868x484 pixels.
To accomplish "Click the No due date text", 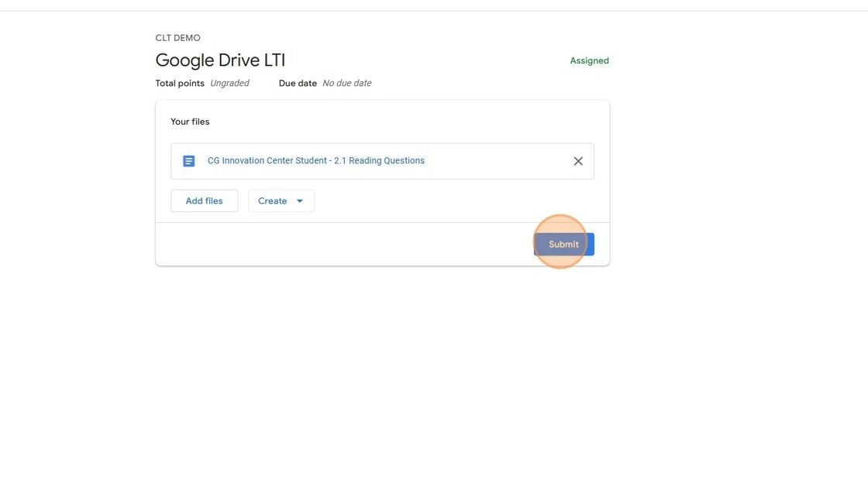I will (347, 83).
